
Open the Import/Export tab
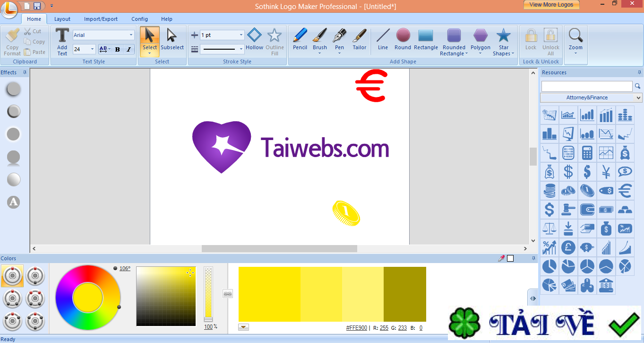pos(101,19)
